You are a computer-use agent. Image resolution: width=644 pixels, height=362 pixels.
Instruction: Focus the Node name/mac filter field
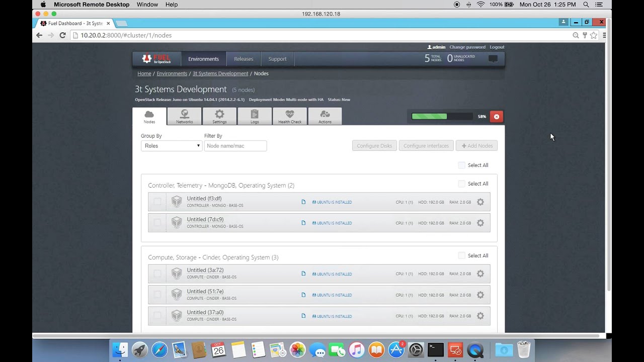pos(235,146)
